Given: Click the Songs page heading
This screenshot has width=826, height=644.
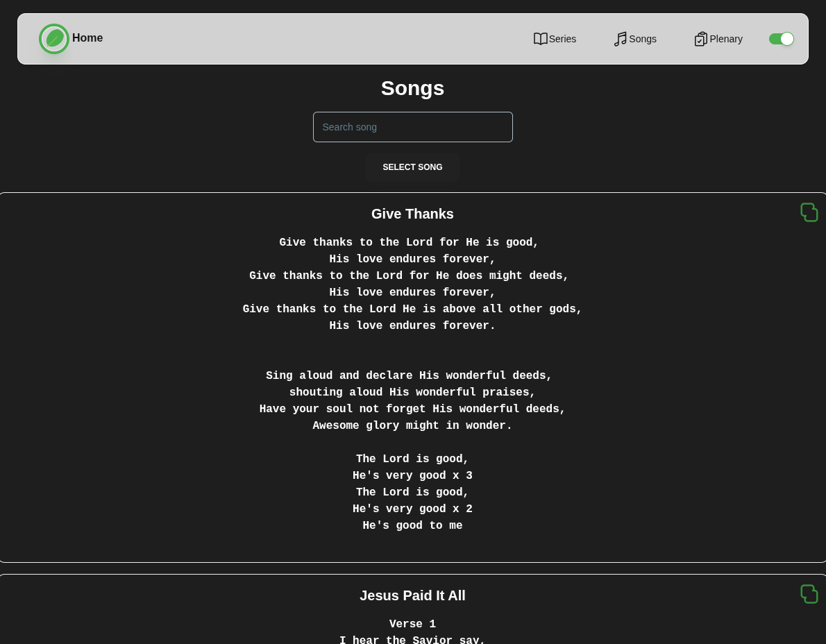Looking at the screenshot, I should (x=412, y=88).
